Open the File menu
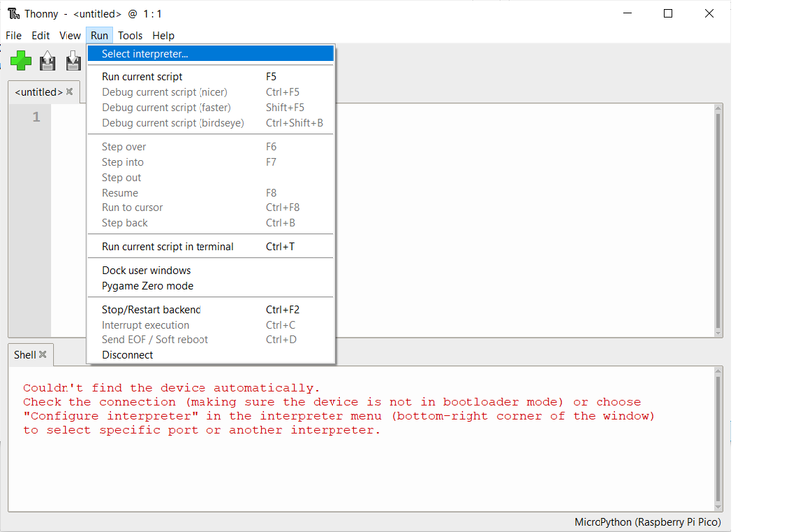This screenshot has width=800, height=532. pos(13,35)
